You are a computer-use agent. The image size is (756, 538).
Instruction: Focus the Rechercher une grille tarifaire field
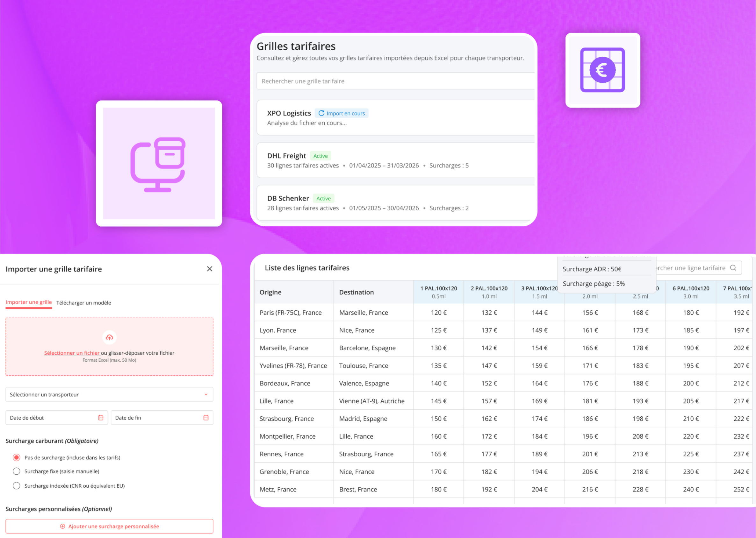pos(395,81)
